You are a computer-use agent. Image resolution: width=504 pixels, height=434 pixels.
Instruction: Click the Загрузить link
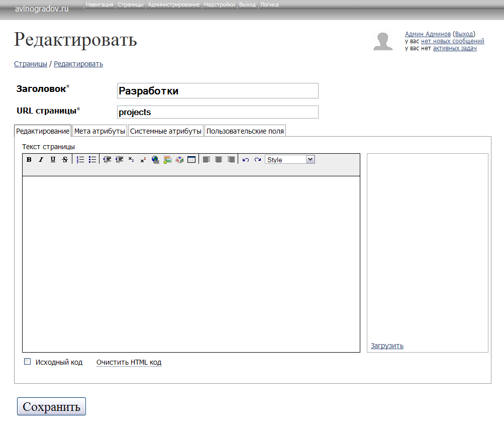point(387,346)
